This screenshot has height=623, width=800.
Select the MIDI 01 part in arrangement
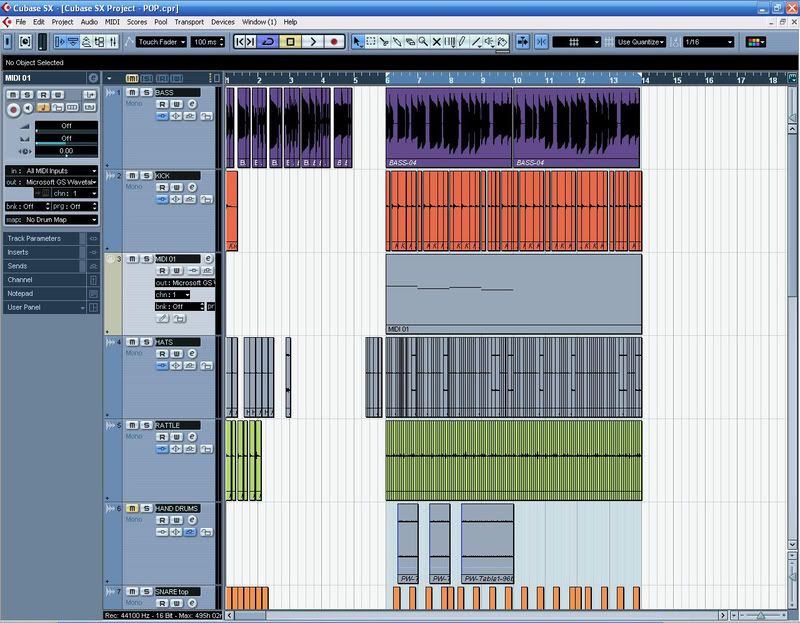point(514,294)
